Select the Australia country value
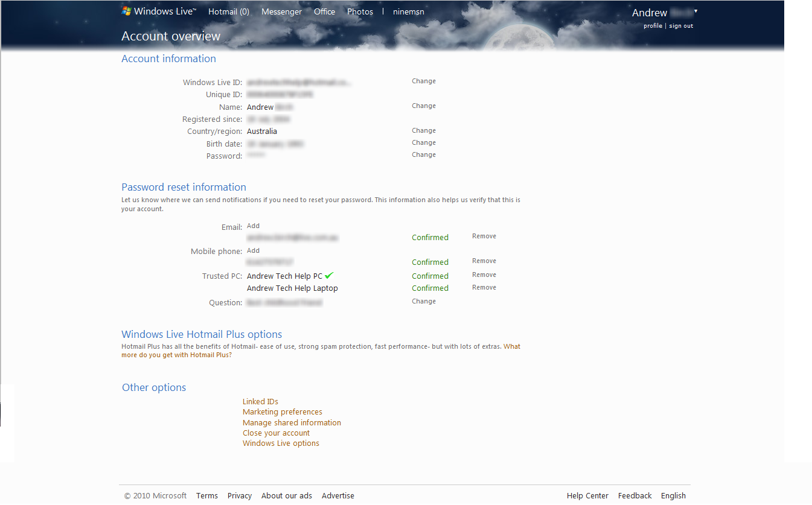The width and height of the screenshot is (812, 505). pos(262,131)
